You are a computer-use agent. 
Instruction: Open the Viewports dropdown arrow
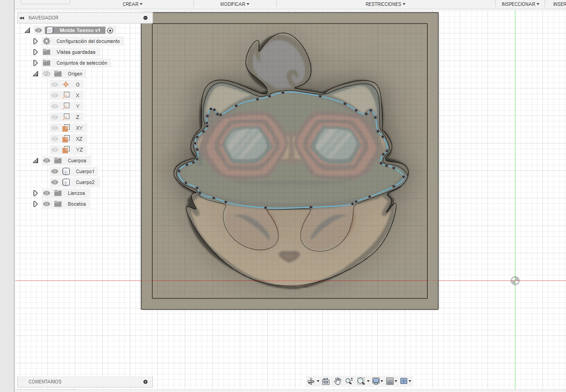(x=410, y=382)
